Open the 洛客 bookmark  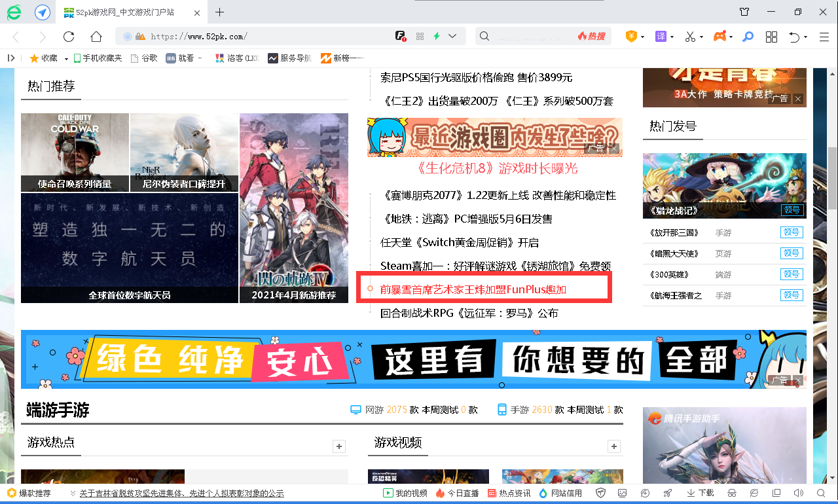click(x=236, y=58)
